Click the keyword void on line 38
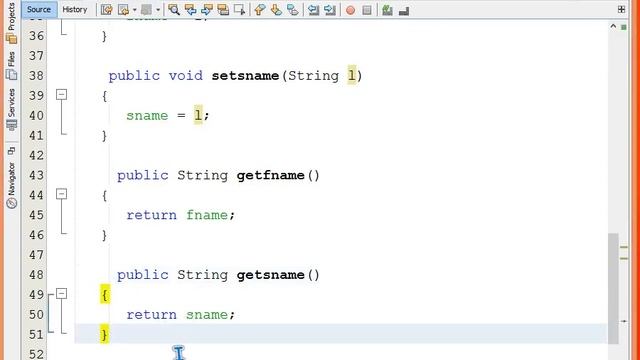The width and height of the screenshot is (640, 360). point(185,76)
